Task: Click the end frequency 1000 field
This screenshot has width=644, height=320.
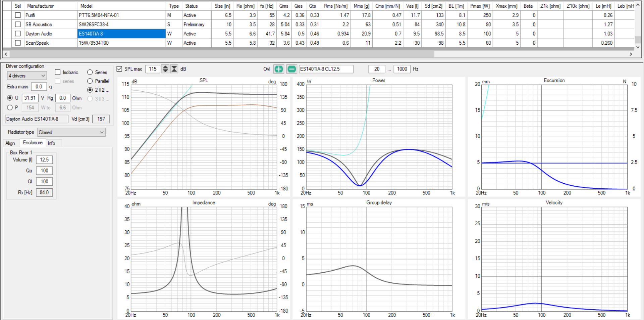Action: pos(402,69)
